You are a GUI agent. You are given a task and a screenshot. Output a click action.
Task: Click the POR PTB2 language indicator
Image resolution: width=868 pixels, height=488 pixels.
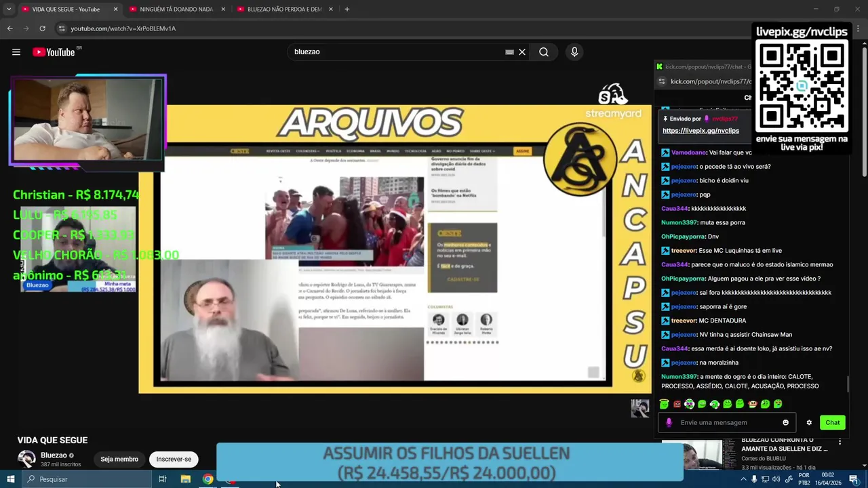point(804,479)
